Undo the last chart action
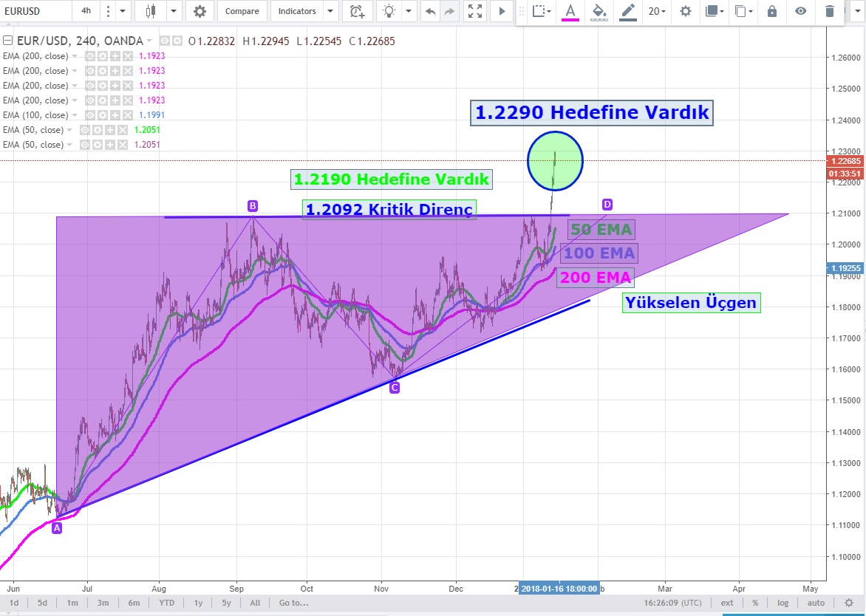This screenshot has height=616, width=866. coord(429,11)
